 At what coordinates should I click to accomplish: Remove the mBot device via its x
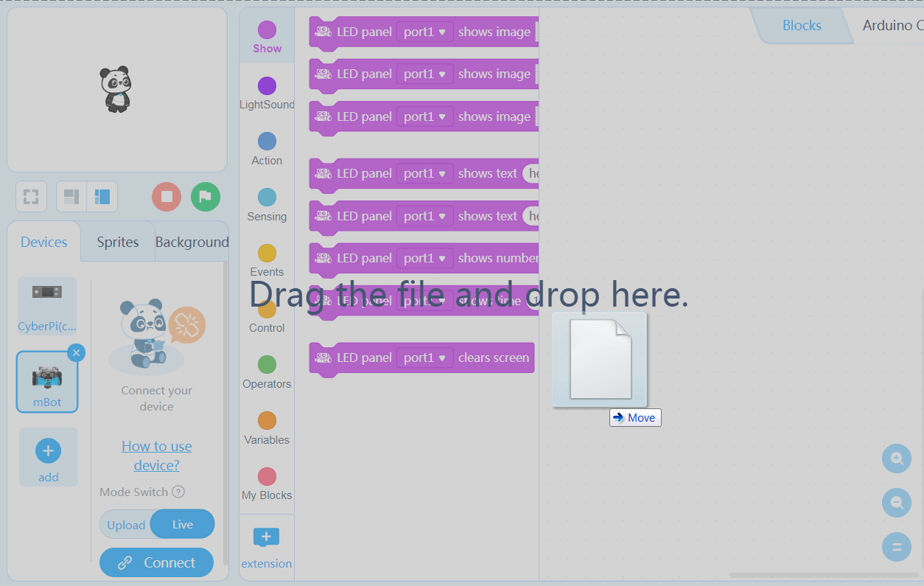point(76,352)
